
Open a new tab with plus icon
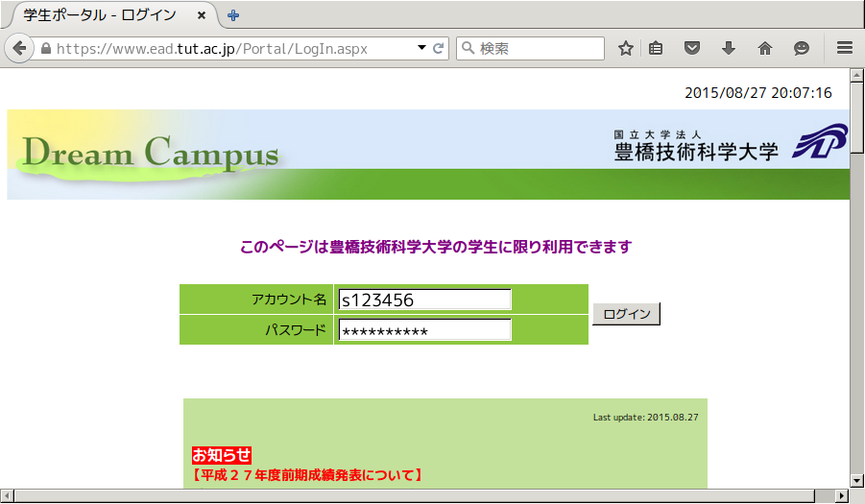pos(233,15)
